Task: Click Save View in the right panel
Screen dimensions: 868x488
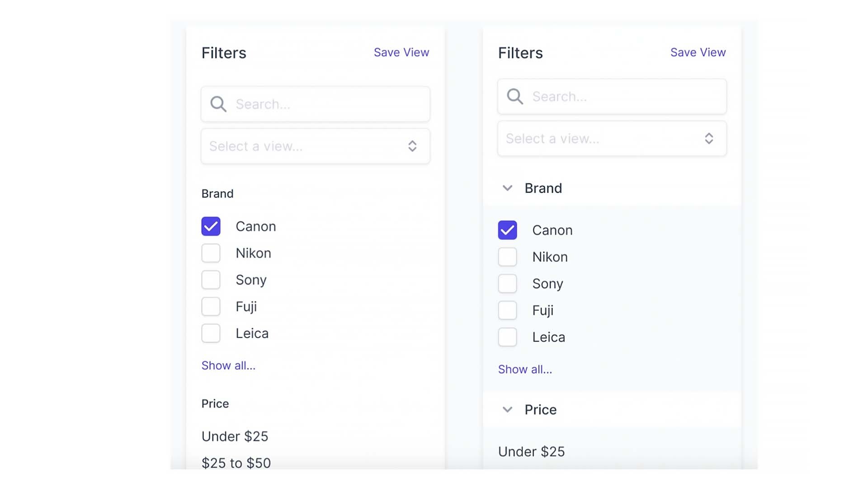Action: (698, 52)
